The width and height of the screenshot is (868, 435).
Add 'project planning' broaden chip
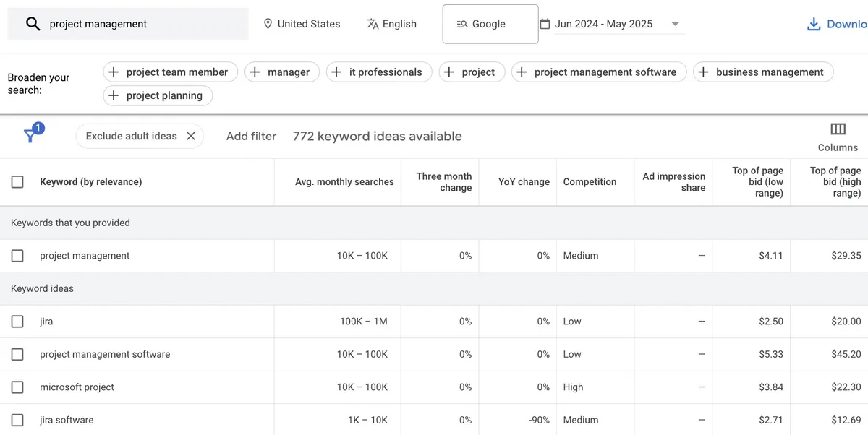point(157,95)
